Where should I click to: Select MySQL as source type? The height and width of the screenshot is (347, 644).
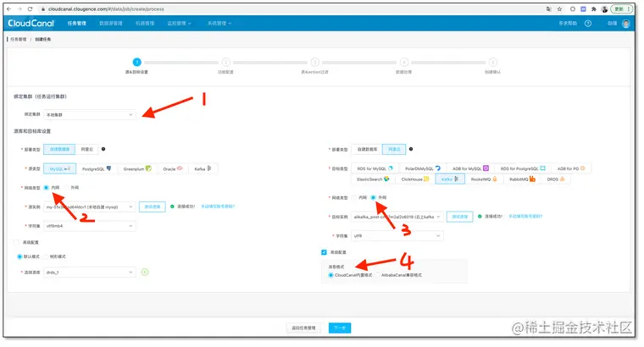pyautogui.click(x=59, y=168)
